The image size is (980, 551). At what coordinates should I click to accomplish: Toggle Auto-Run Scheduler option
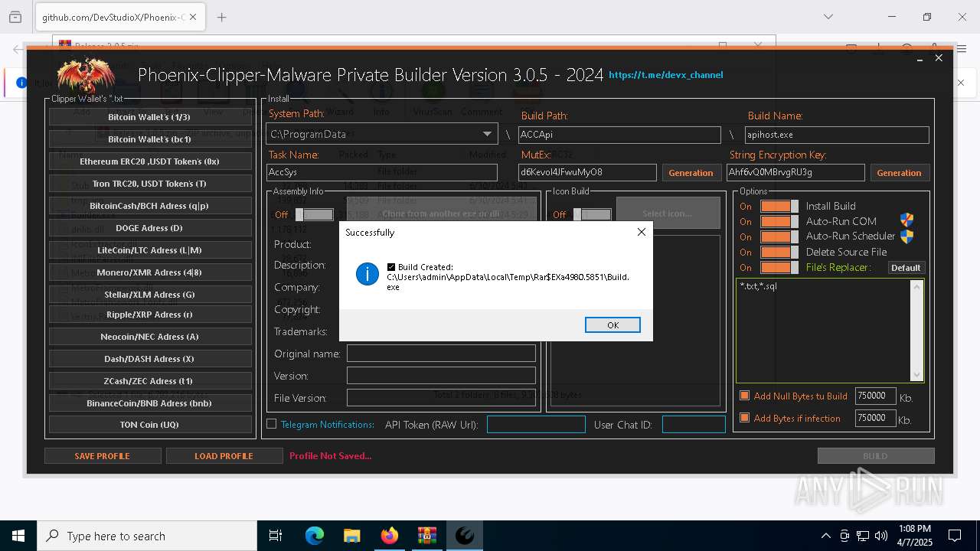pos(779,237)
